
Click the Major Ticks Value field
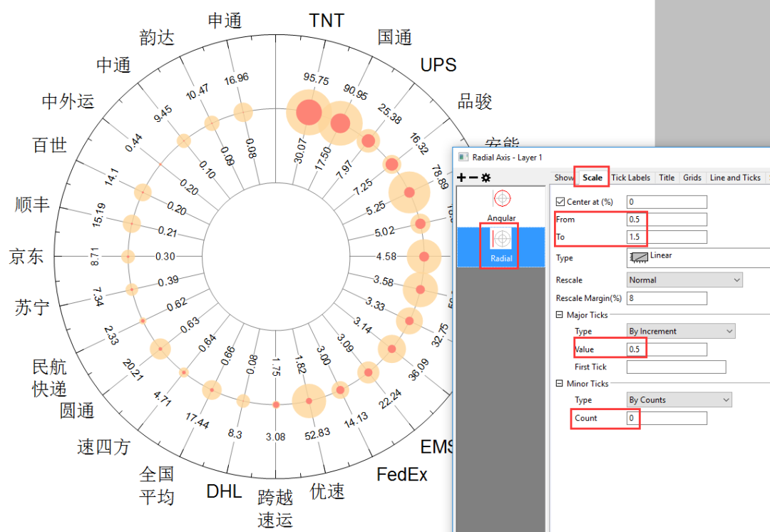click(667, 349)
